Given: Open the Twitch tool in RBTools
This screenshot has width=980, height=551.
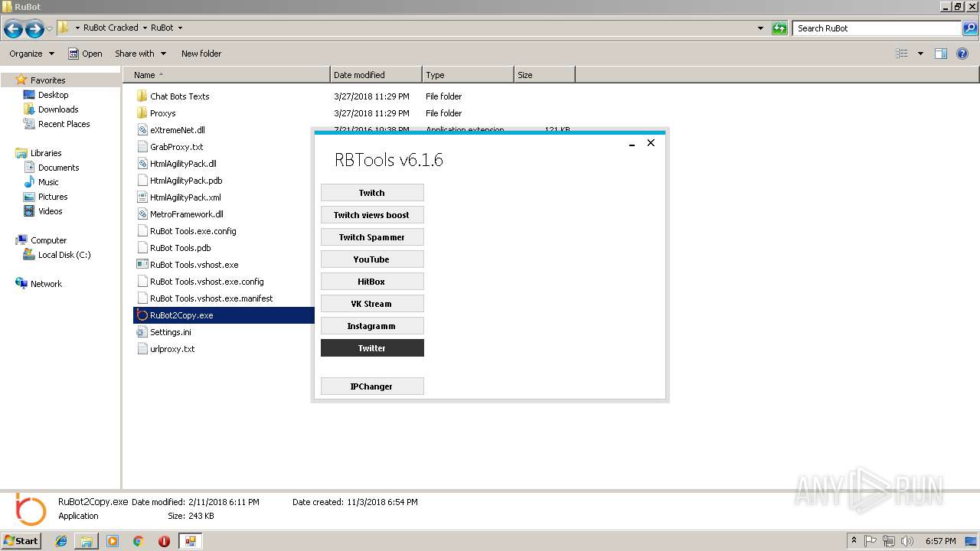Looking at the screenshot, I should click(372, 193).
